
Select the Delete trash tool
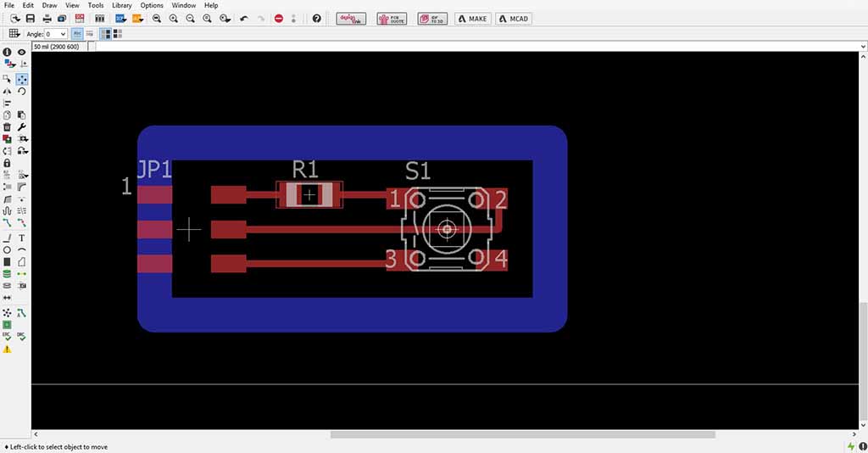tap(7, 126)
